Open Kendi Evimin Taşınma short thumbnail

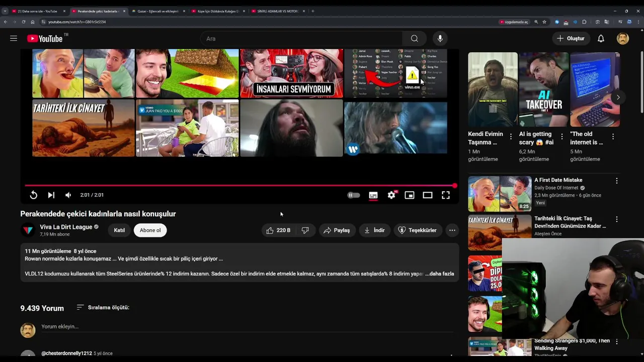pyautogui.click(x=493, y=89)
